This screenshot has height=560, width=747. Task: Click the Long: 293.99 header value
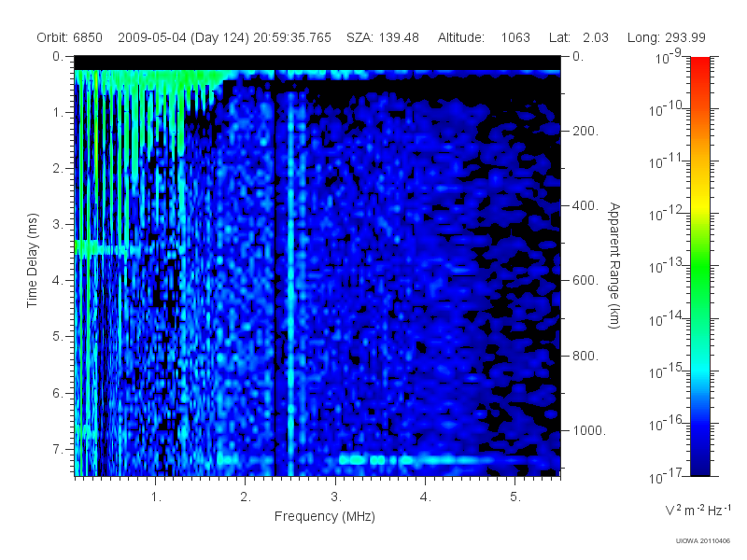[666, 37]
